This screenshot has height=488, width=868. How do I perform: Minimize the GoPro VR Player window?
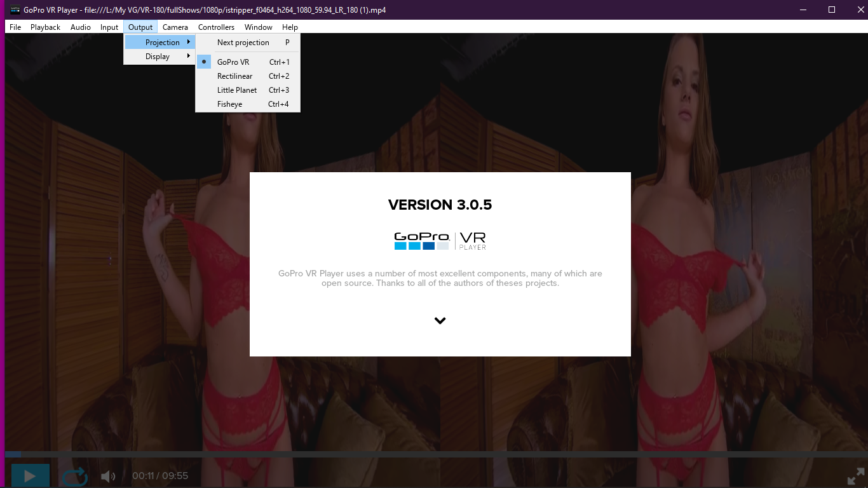[803, 10]
